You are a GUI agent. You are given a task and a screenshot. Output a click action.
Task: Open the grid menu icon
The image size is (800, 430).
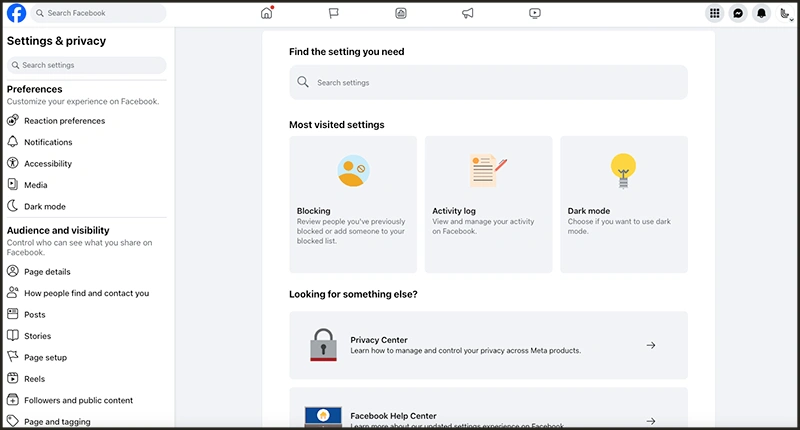click(x=714, y=13)
